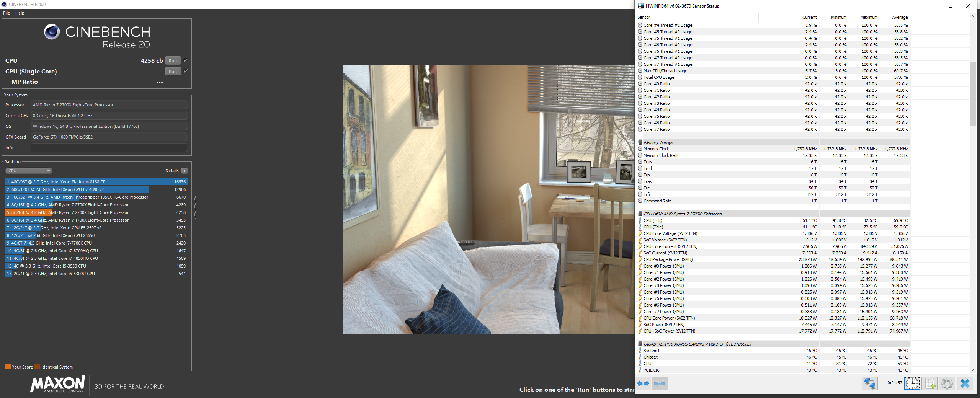The image size is (980, 398).
Task: Click the circle icon beside Tcas
Action: tap(640, 162)
